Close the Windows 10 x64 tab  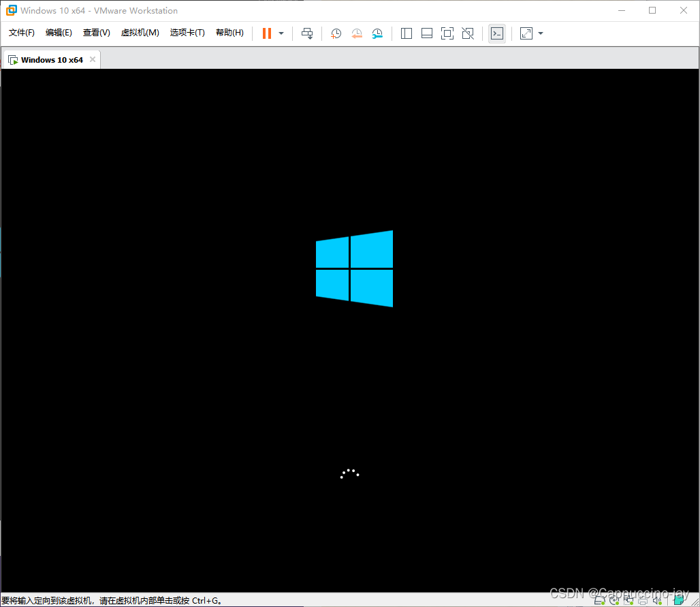point(93,59)
